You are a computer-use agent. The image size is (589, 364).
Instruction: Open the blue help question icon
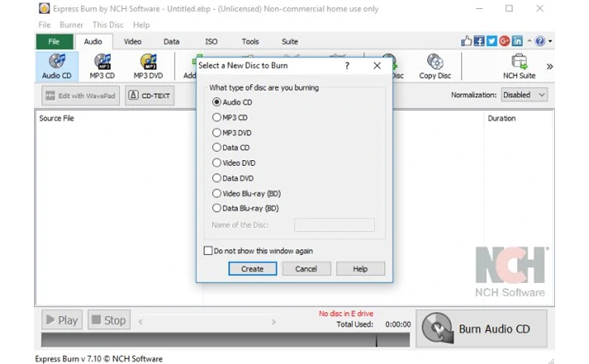click(540, 41)
